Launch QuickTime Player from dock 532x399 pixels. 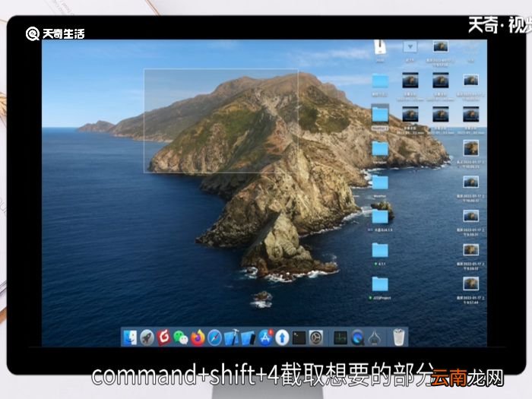click(357, 337)
